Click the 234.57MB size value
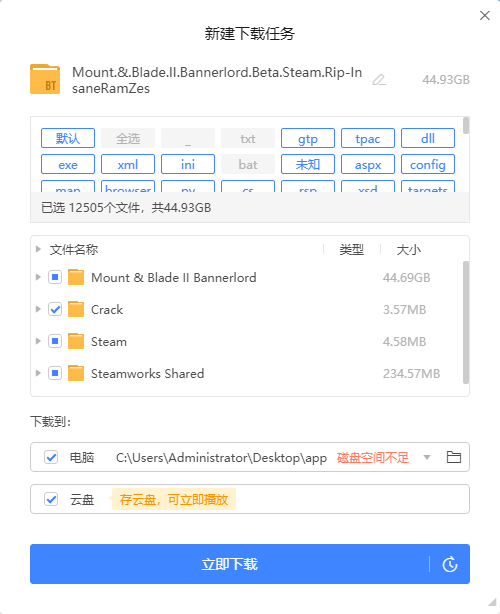Screen dimensions: 500x614 pos(411,374)
